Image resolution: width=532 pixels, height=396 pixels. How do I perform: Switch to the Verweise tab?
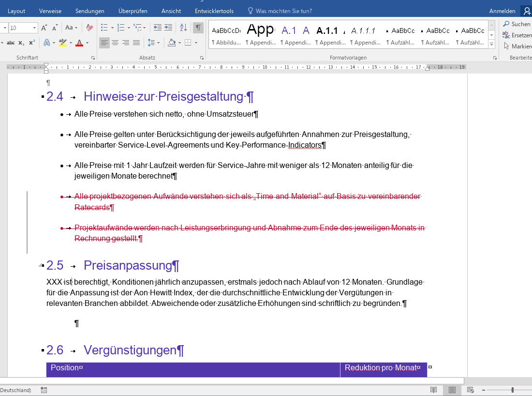pyautogui.click(x=50, y=11)
